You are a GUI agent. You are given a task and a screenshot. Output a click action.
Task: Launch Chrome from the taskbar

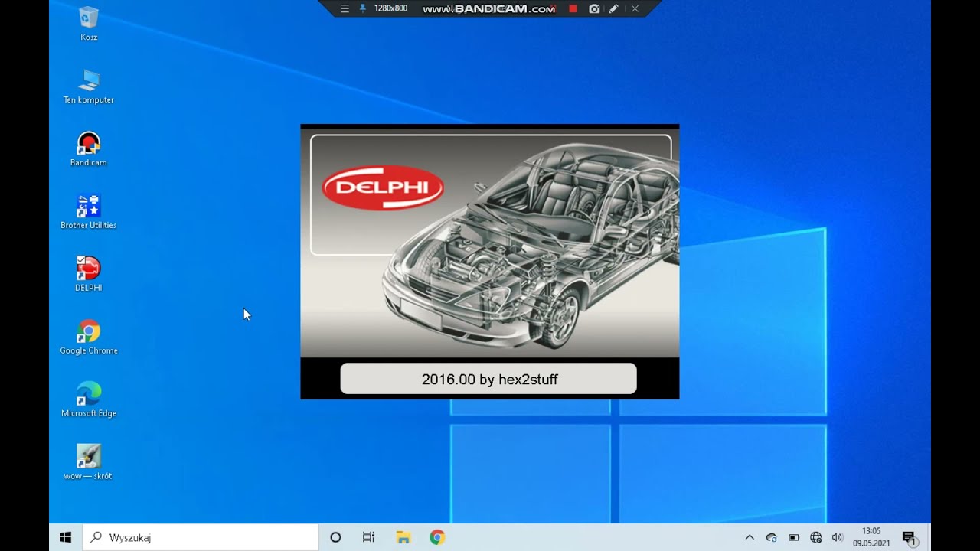[437, 537]
